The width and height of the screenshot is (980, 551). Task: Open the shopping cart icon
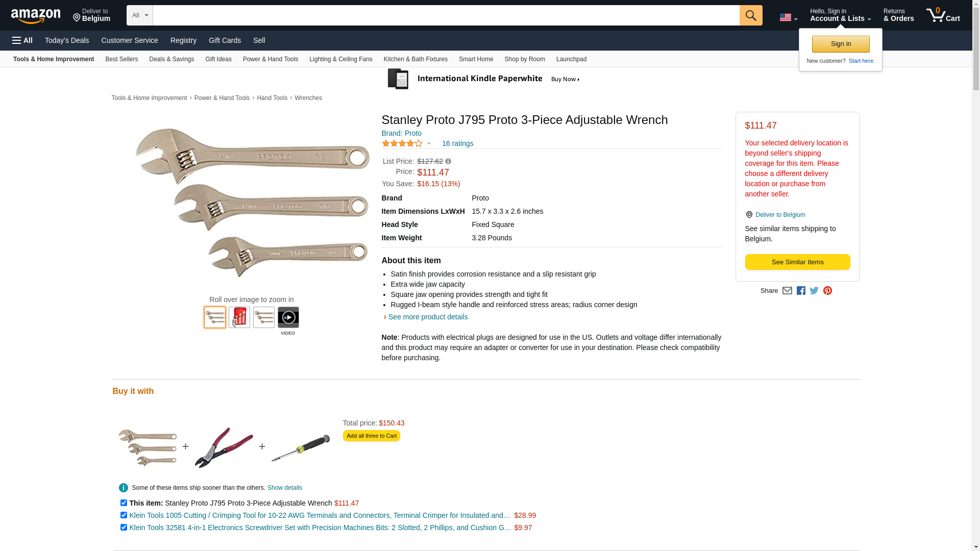[943, 15]
